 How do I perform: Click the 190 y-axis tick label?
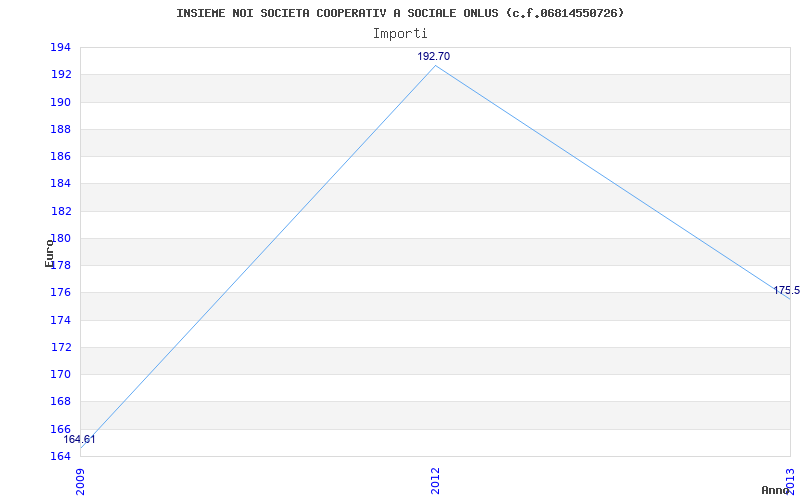pyautogui.click(x=60, y=103)
